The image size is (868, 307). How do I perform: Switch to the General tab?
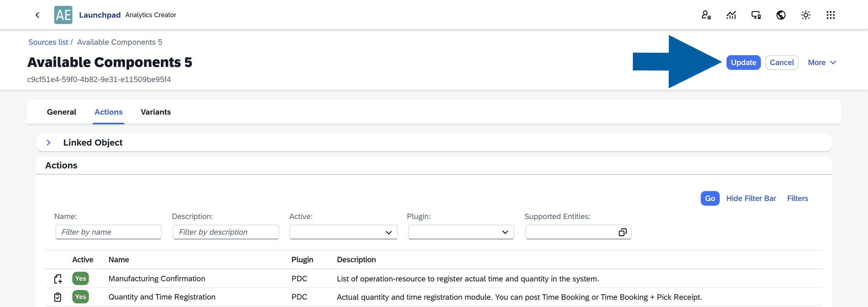(62, 112)
